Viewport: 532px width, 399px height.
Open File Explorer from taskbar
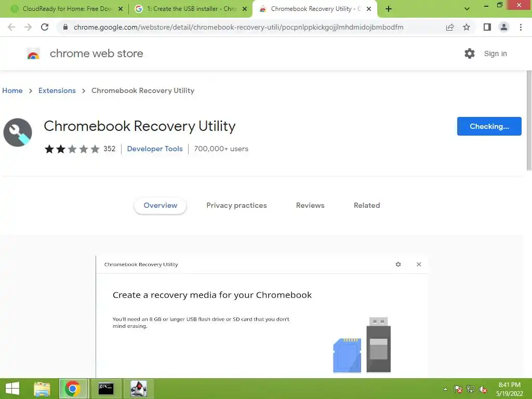coord(42,389)
